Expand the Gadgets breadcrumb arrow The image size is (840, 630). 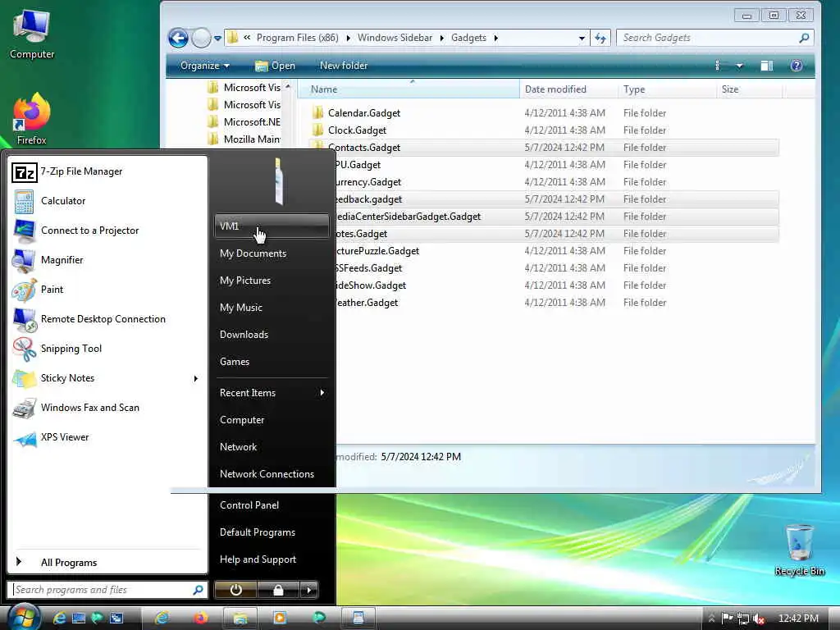(496, 38)
